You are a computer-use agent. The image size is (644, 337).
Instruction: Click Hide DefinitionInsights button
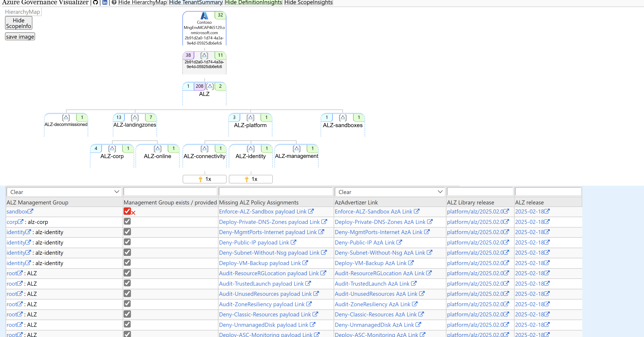[x=254, y=2]
